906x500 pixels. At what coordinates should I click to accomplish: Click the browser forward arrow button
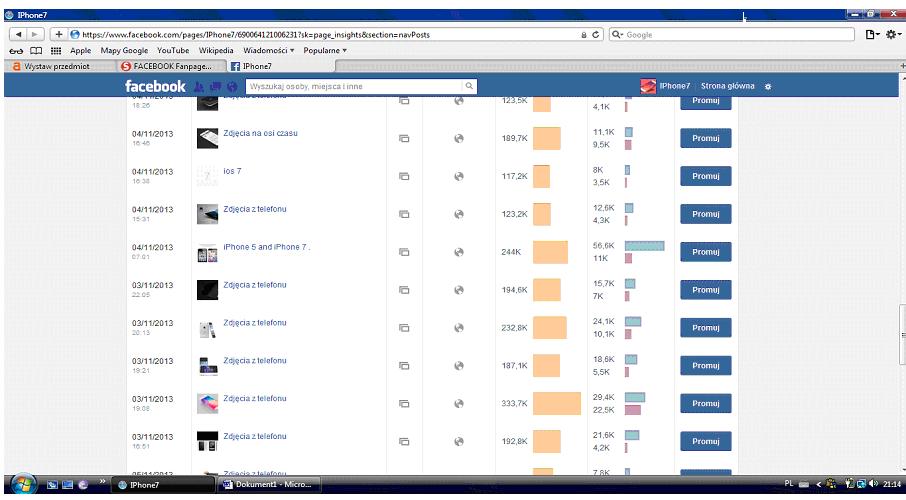(x=35, y=35)
